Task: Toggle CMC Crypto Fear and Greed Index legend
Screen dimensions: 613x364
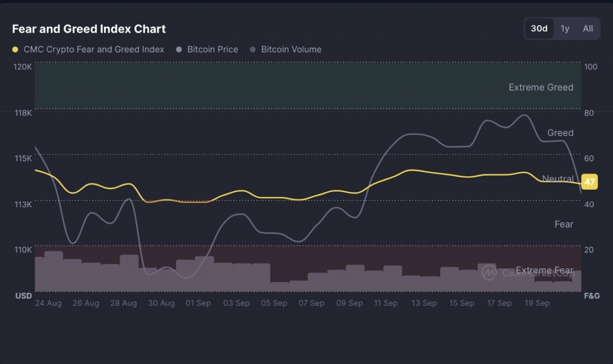Action: (93, 50)
